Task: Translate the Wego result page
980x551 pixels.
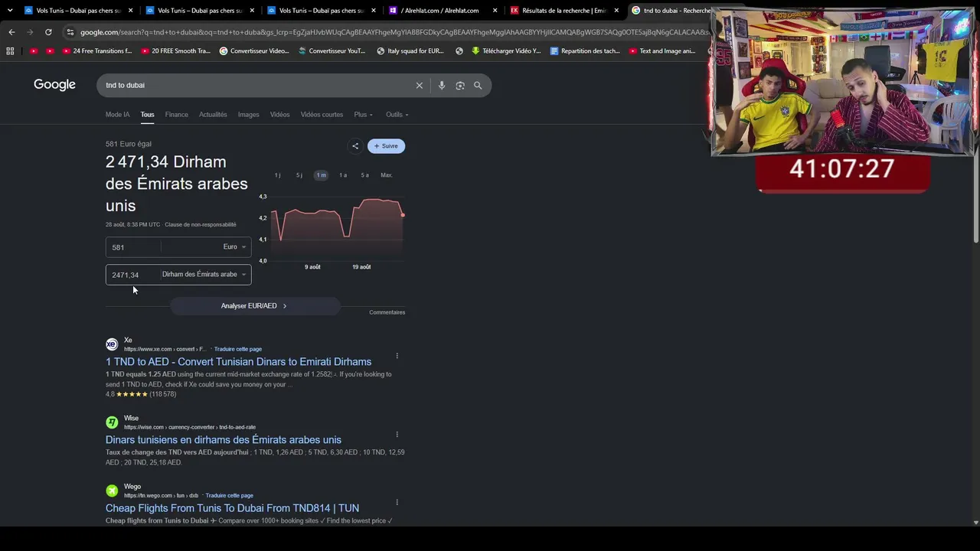Action: [230, 495]
